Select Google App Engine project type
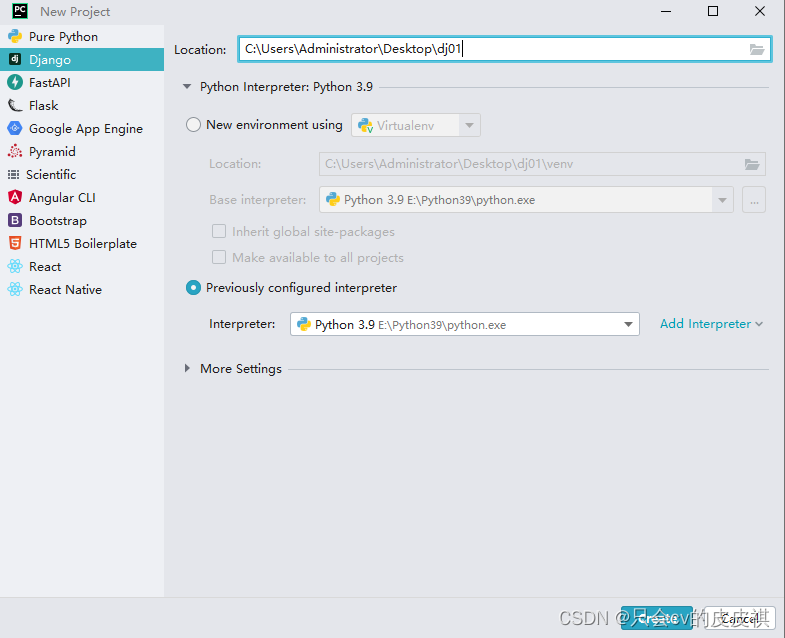 (x=82, y=129)
